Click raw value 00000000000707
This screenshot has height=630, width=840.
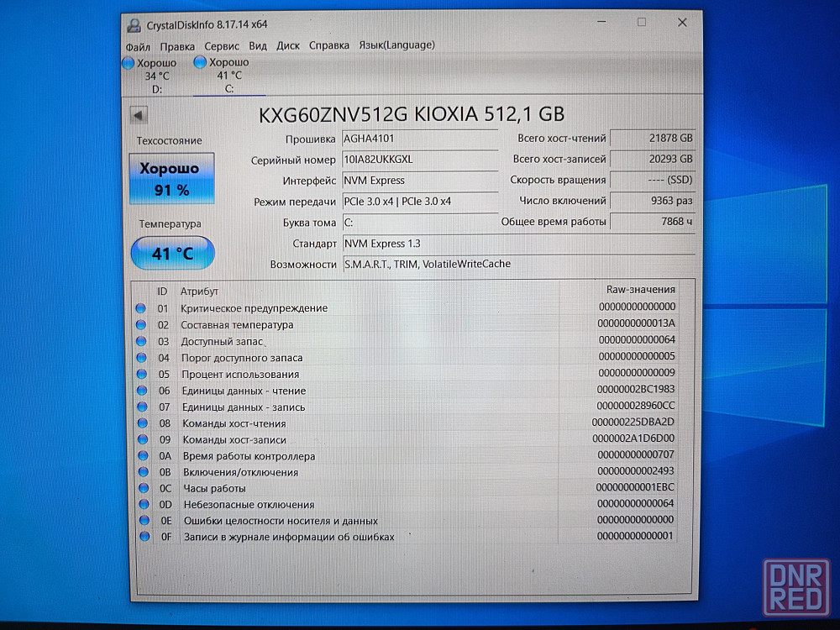click(636, 454)
